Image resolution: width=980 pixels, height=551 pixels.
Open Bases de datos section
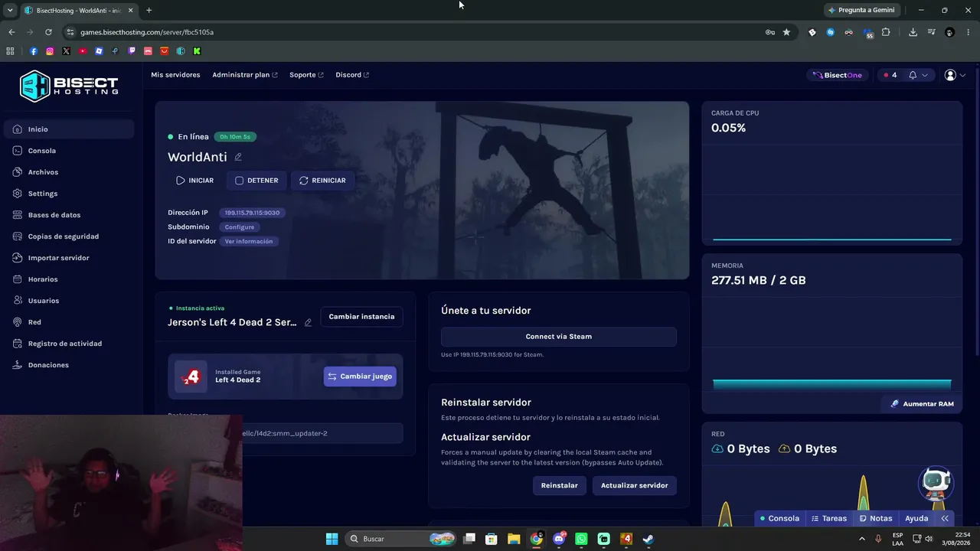(69, 215)
